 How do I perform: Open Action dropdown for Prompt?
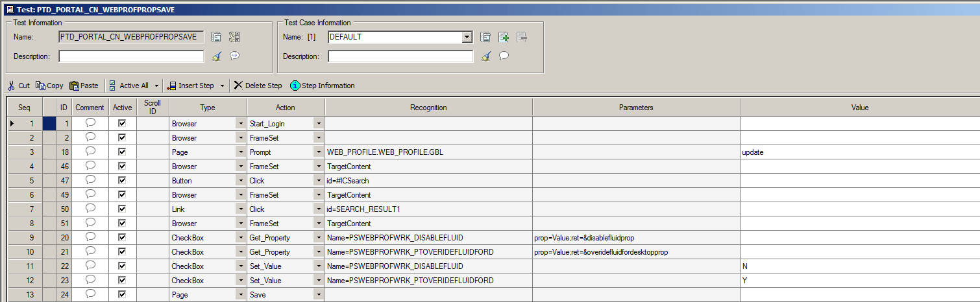tap(319, 152)
